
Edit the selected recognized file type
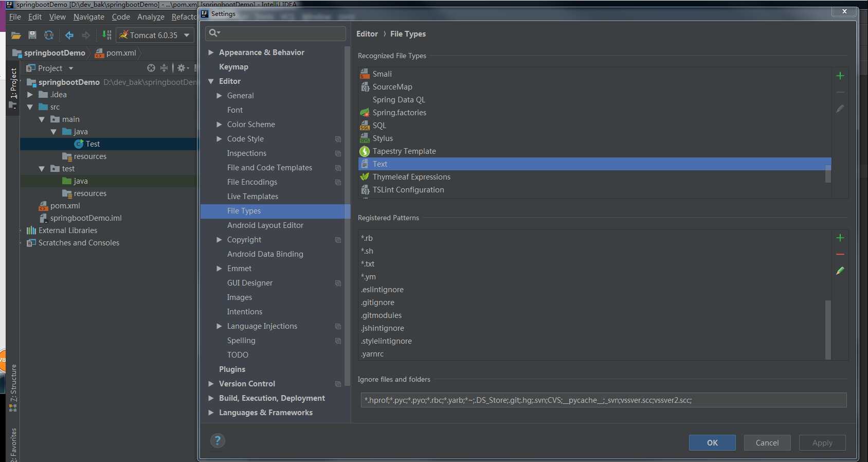[x=840, y=109]
